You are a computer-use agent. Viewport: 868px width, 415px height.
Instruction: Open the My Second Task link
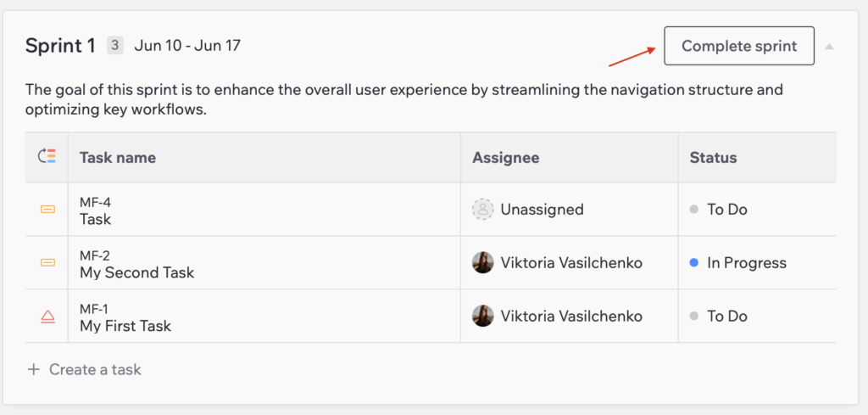pyautogui.click(x=136, y=272)
